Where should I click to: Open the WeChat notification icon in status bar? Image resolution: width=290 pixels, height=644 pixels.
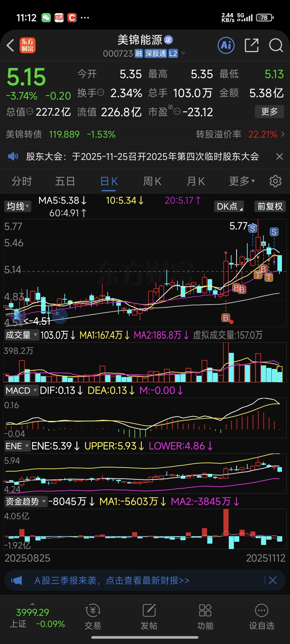[46, 18]
